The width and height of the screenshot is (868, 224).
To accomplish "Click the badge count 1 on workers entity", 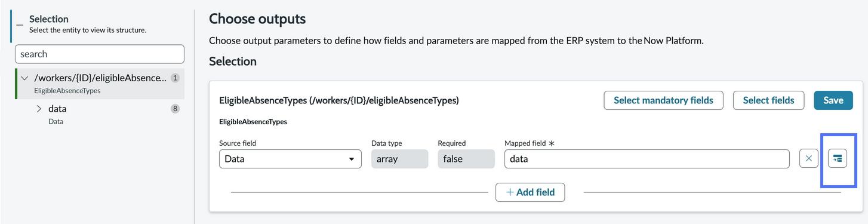I will 175,78.
